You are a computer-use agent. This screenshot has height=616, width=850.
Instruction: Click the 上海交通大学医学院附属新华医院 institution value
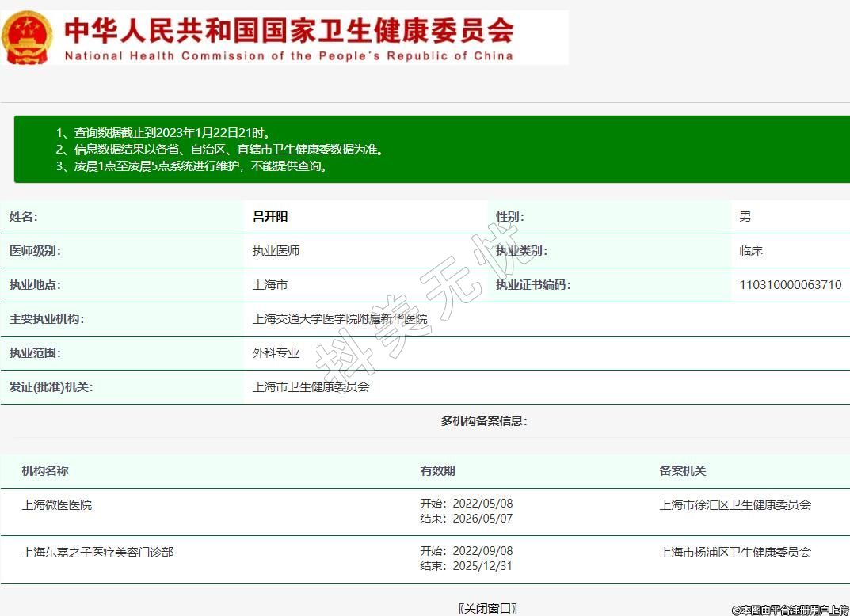[340, 319]
